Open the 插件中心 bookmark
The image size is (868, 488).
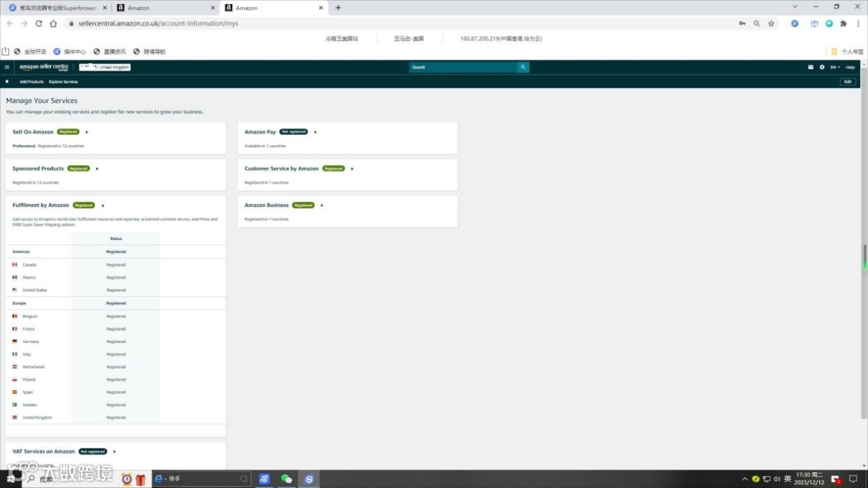(x=70, y=52)
